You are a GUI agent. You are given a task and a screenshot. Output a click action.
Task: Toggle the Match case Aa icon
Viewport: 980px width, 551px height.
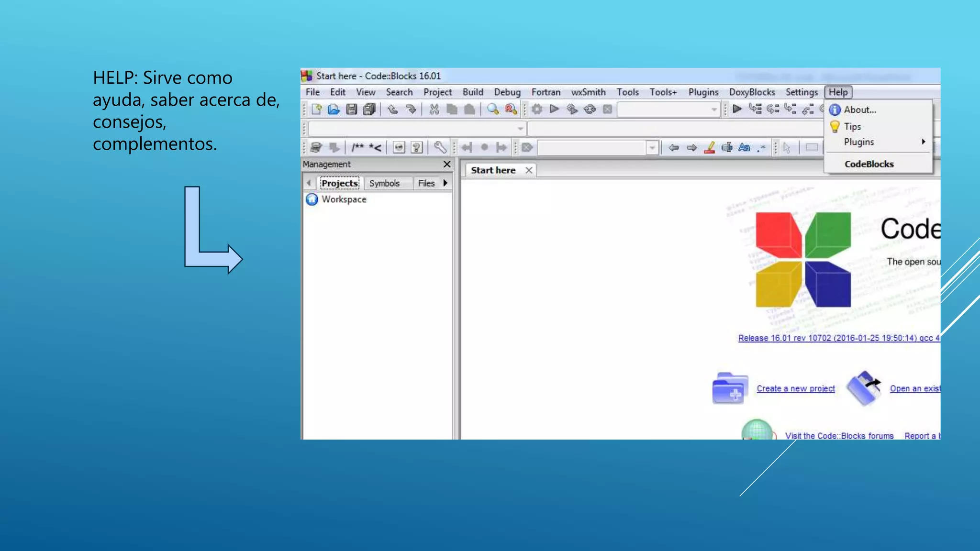click(x=744, y=148)
